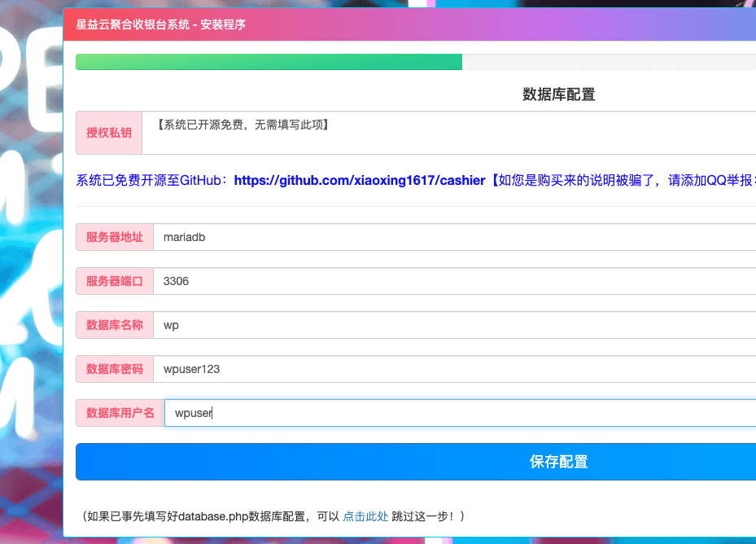The width and height of the screenshot is (756, 544).
Task: Click the 授权私钥 text area
Action: pos(448,133)
